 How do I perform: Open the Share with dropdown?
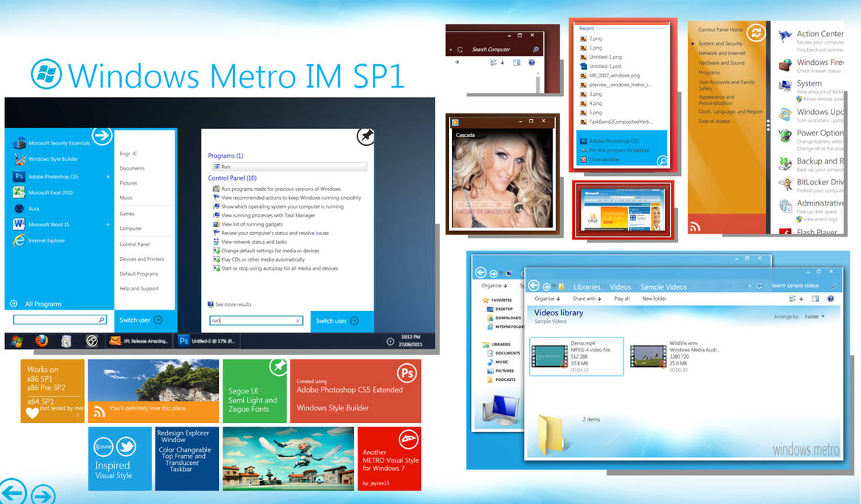pyautogui.click(x=586, y=298)
